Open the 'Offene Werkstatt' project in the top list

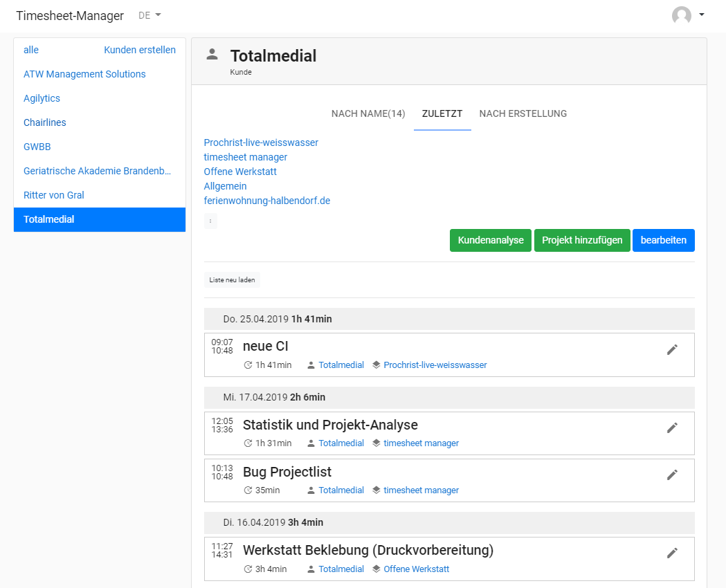[x=240, y=172]
